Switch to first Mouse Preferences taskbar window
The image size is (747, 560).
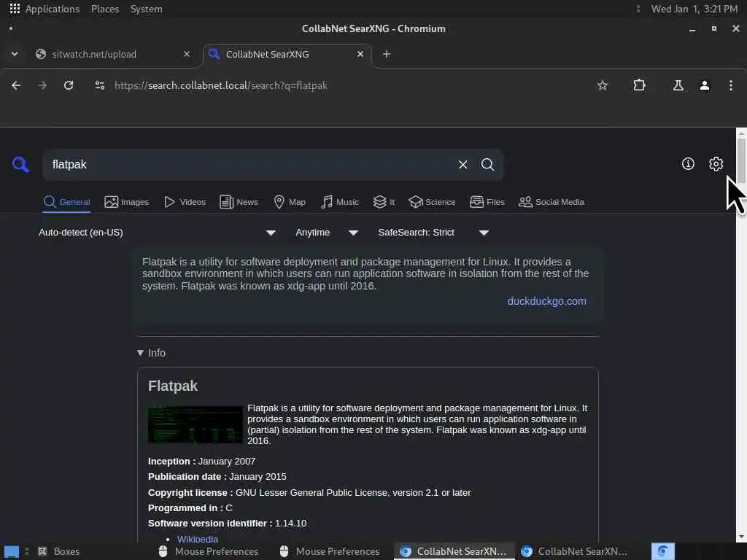[208, 551]
